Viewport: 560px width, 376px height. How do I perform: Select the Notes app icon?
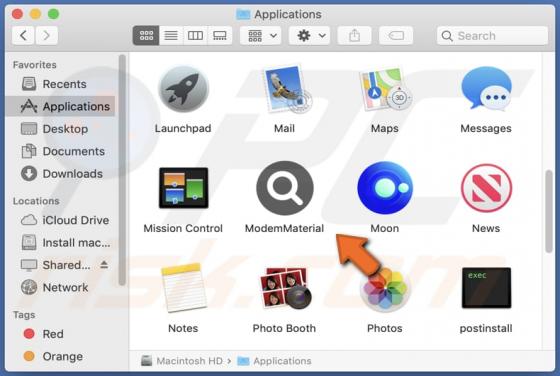click(184, 288)
